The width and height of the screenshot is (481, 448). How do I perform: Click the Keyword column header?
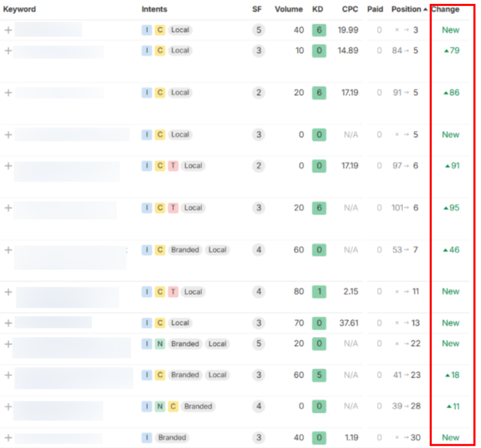click(20, 9)
